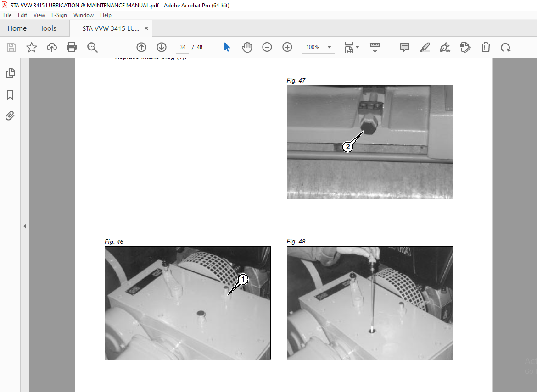Viewport: 537px width, 392px height.
Task: Open the Window menu
Action: (83, 15)
